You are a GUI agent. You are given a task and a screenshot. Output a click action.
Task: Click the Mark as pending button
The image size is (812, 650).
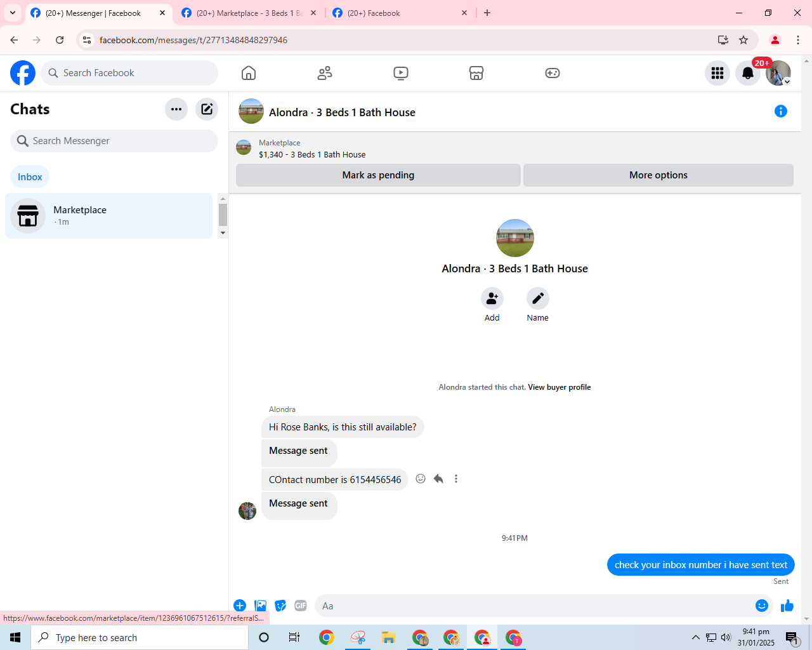tap(378, 175)
